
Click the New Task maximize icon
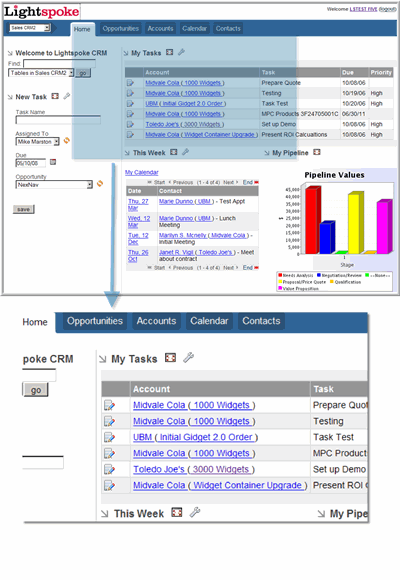[x=55, y=96]
